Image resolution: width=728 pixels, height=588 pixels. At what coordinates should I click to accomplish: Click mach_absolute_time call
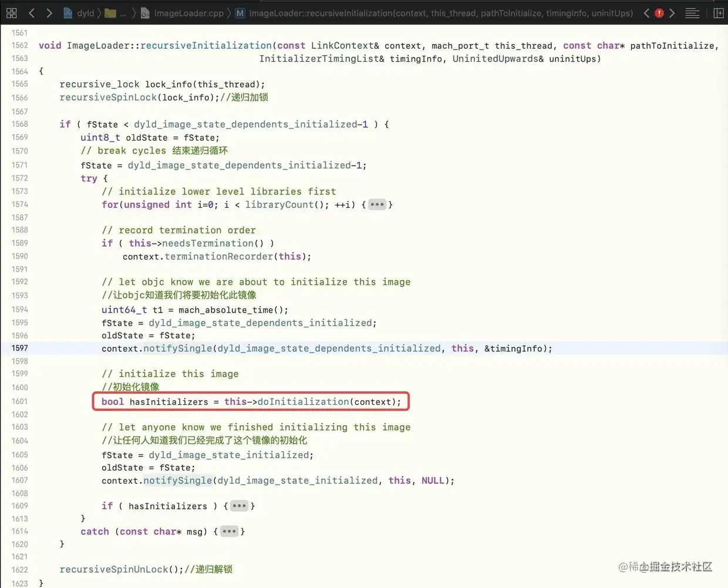coord(225,310)
